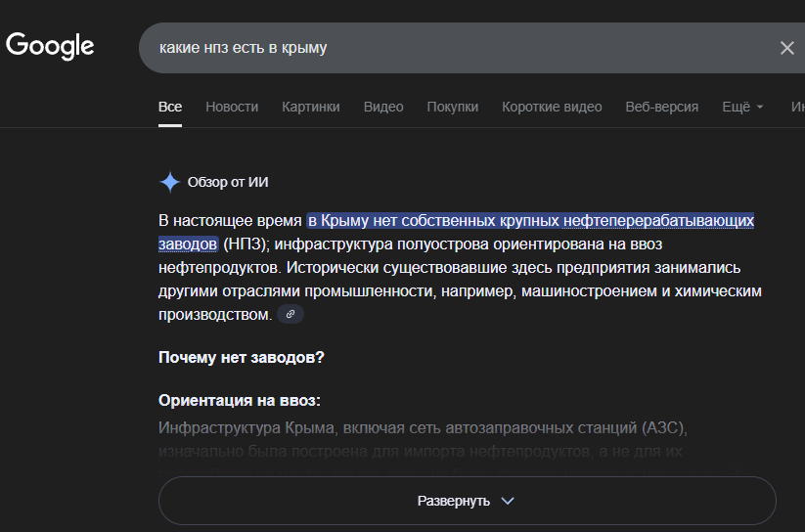805x532 pixels.
Task: Click the Google logo
Action: pos(50,45)
